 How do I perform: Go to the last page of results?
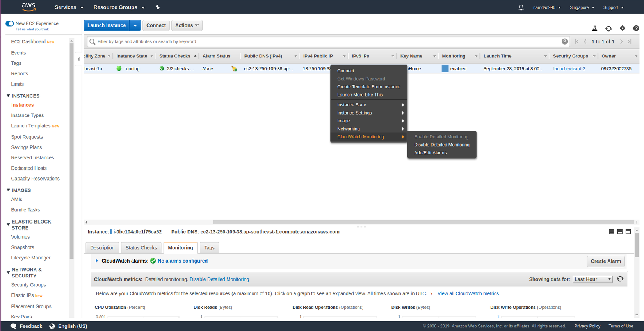[x=630, y=41]
